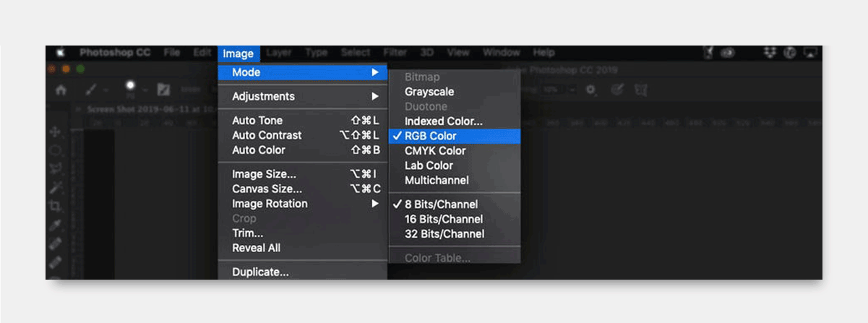Select the Healing Brush tool
Screen dimensions: 868x323
click(56, 244)
